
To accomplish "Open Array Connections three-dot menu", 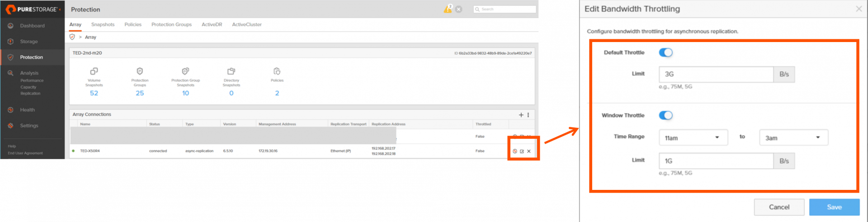I will [x=528, y=115].
